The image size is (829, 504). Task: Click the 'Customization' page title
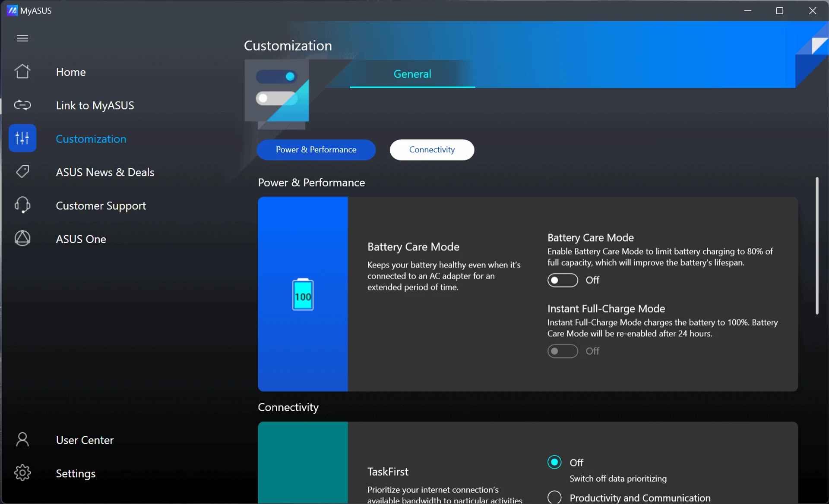tap(288, 46)
